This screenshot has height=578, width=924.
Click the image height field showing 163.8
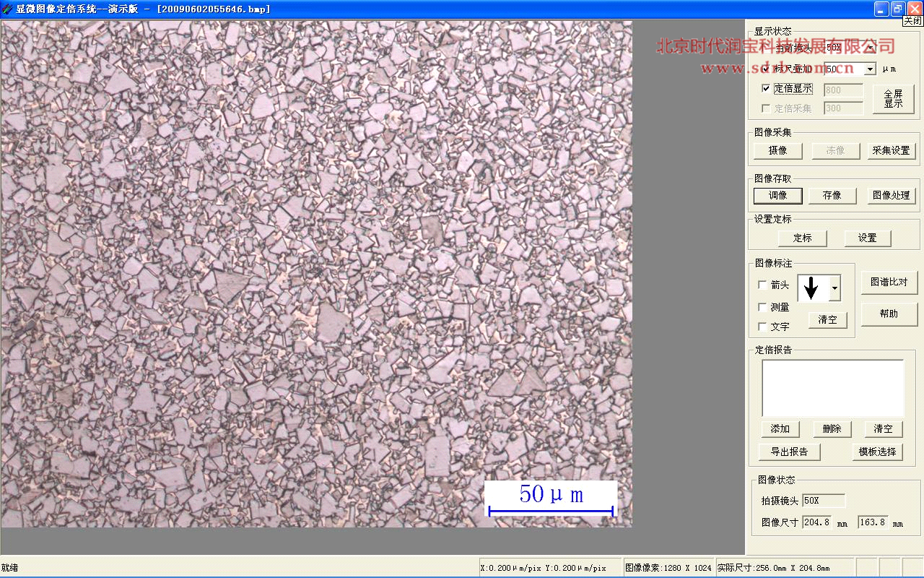(x=873, y=522)
